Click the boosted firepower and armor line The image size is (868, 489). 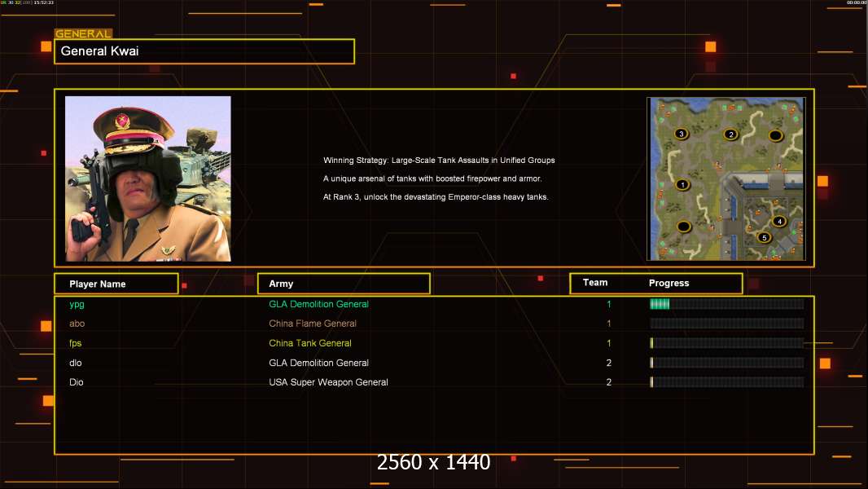(432, 178)
